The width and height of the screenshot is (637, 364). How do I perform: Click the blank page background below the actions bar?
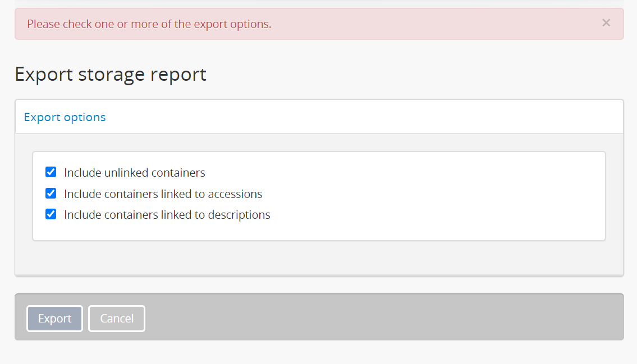pyautogui.click(x=319, y=352)
